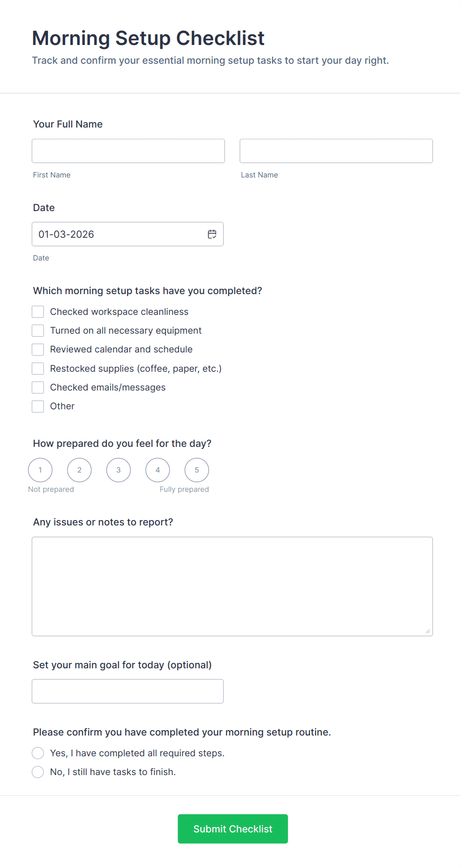Choose rating 1 for preparedness
The height and width of the screenshot is (868, 460).
pyautogui.click(x=40, y=470)
